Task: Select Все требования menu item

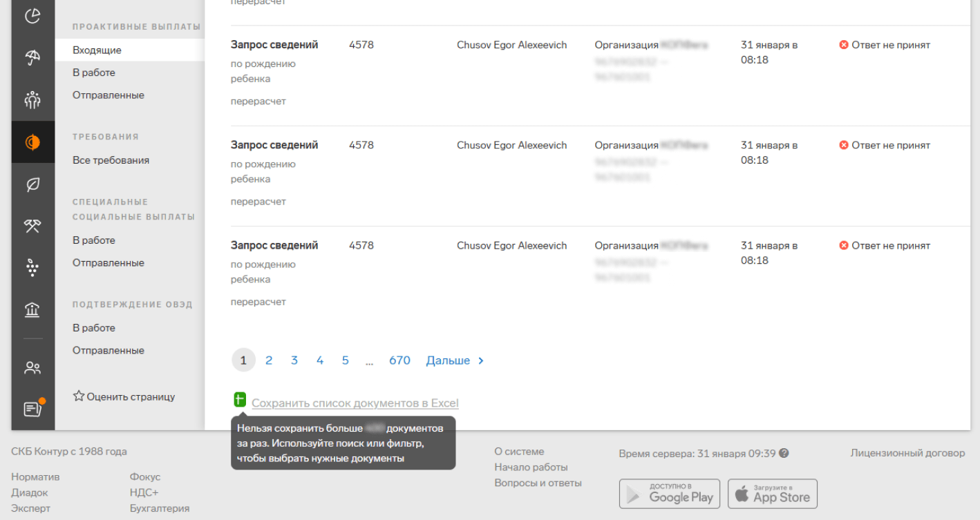Action: click(x=111, y=160)
